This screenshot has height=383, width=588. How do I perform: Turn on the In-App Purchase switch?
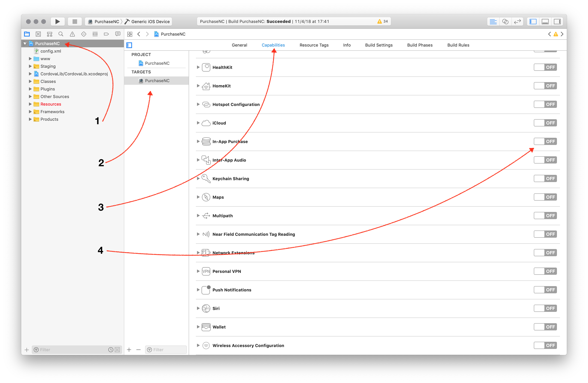[x=545, y=141]
